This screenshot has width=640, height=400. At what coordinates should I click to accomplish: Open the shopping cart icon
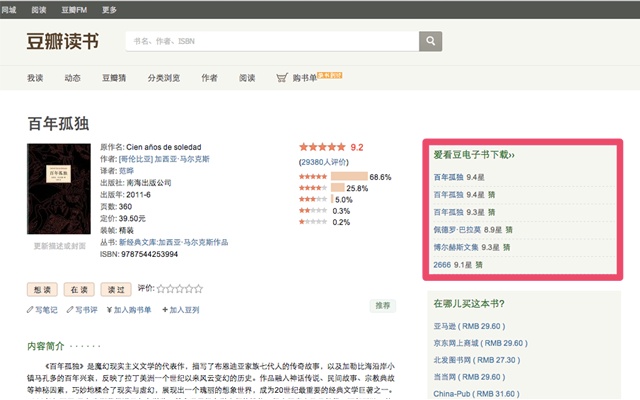point(282,78)
